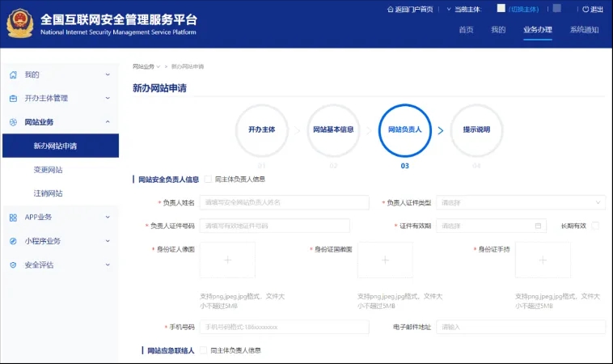Screen dimensions: 613x364
Task: Switch to the 系统通知 top tab
Action: coord(584,30)
